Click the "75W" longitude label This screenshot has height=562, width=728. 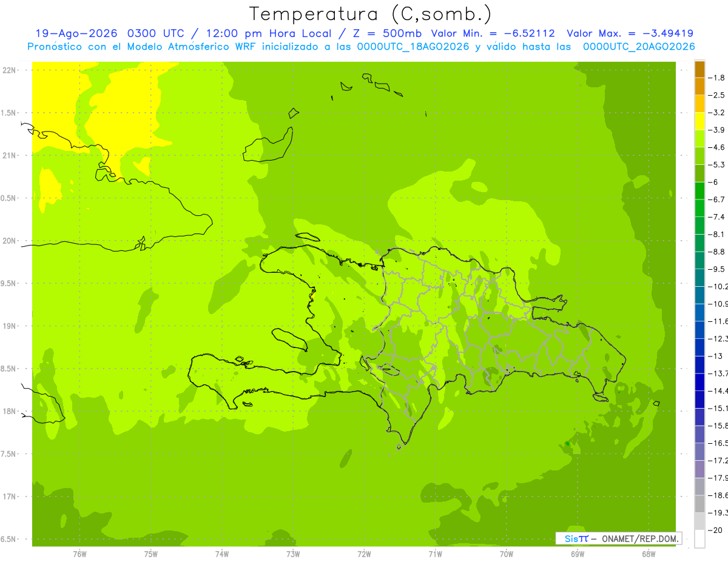tap(150, 554)
